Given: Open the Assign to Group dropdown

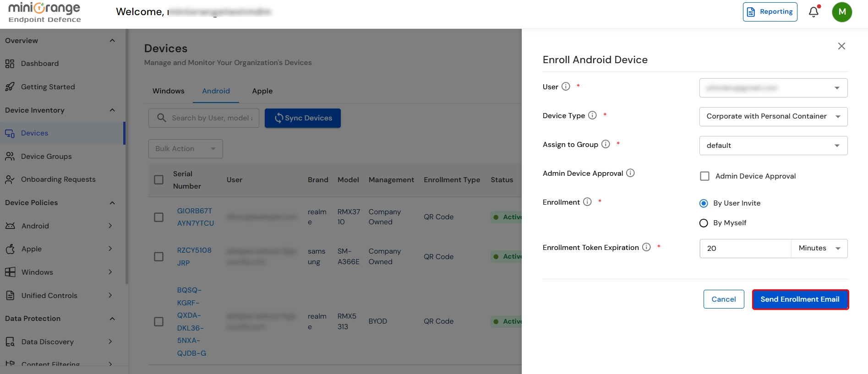Looking at the screenshot, I should coord(773,146).
